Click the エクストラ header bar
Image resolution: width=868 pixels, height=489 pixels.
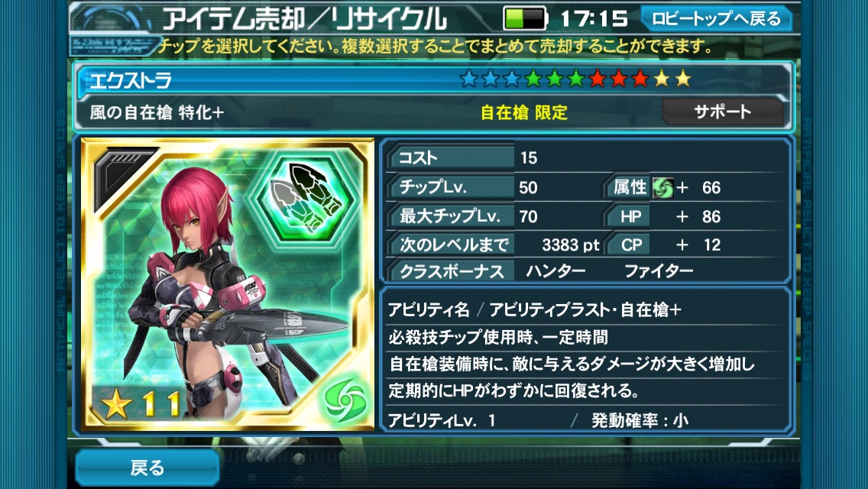click(x=433, y=79)
